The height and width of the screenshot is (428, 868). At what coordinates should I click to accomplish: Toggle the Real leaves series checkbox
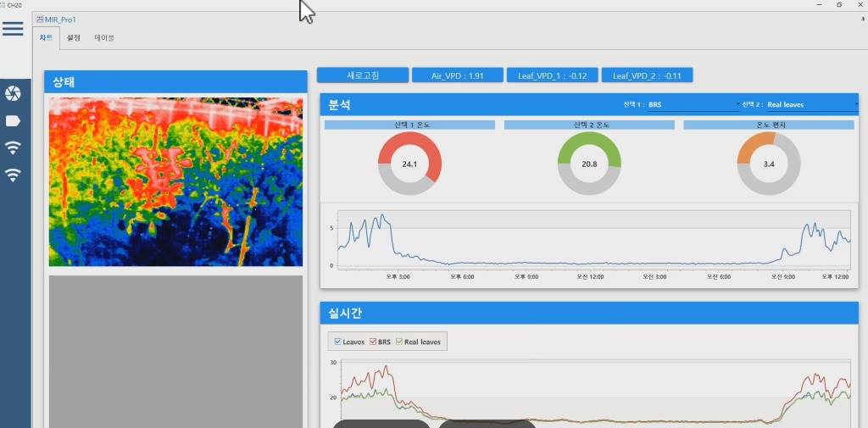399,342
